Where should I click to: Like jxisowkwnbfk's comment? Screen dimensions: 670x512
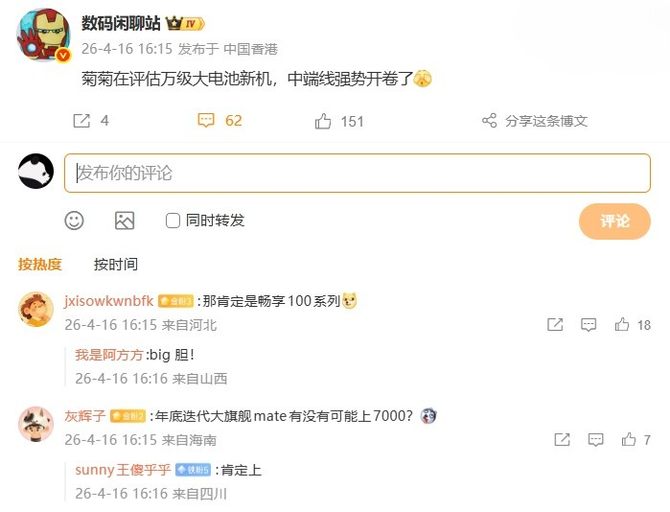point(622,325)
